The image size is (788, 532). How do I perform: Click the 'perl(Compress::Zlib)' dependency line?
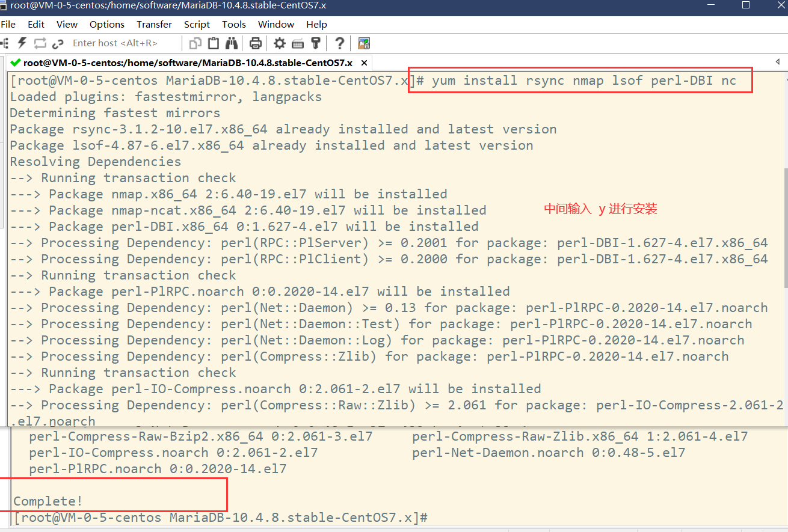point(369,356)
